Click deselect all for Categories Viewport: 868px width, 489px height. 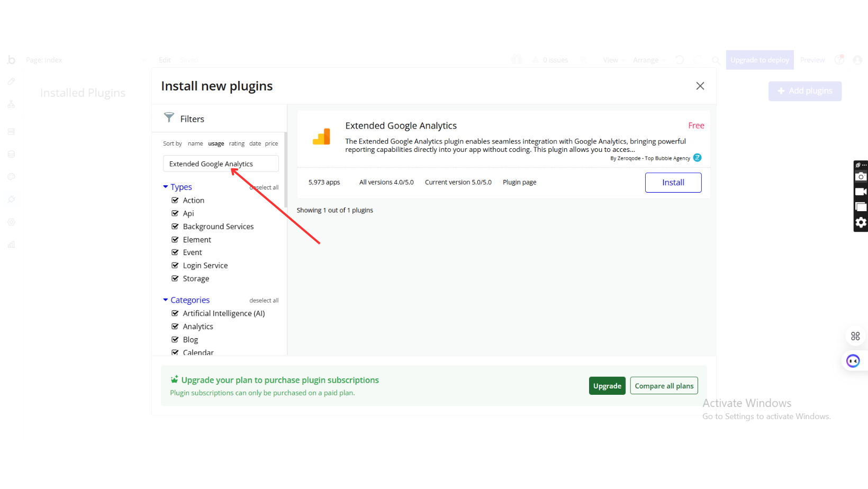click(264, 301)
